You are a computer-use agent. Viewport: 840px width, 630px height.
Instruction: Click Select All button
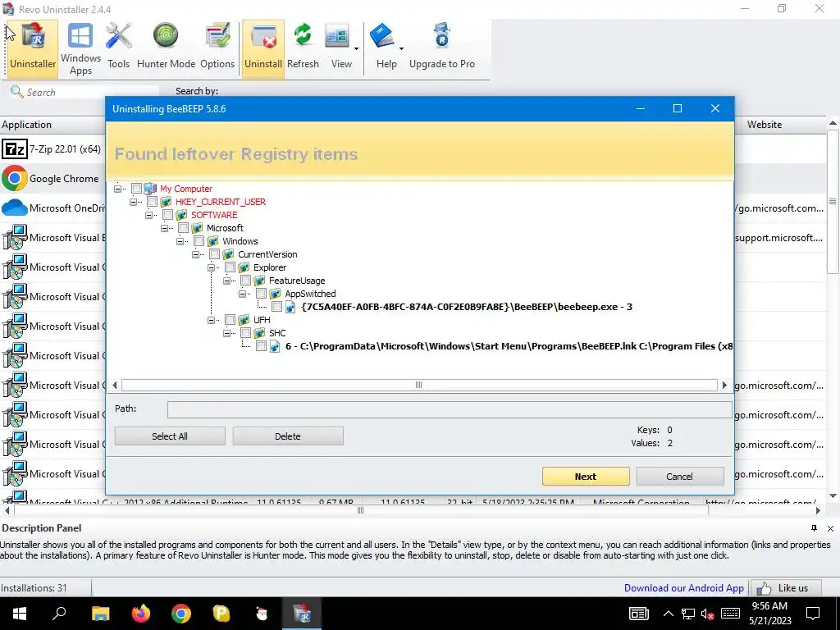[x=170, y=436]
